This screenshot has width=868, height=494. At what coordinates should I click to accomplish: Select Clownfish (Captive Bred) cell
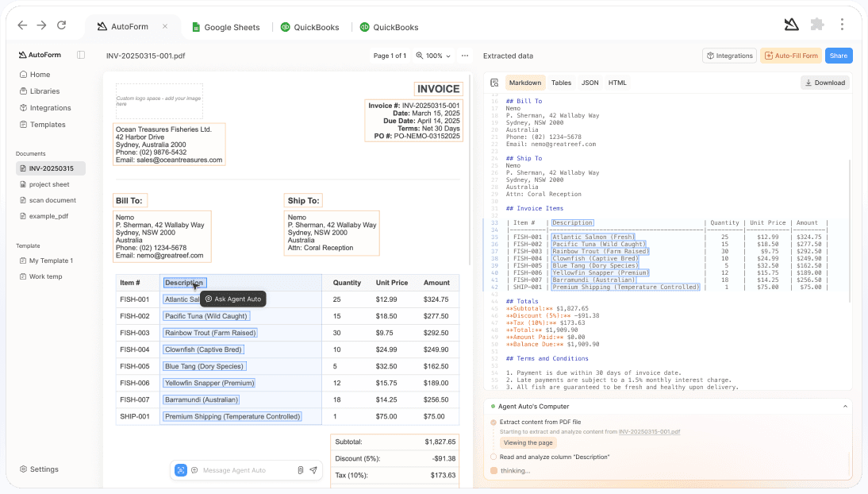[x=203, y=349]
